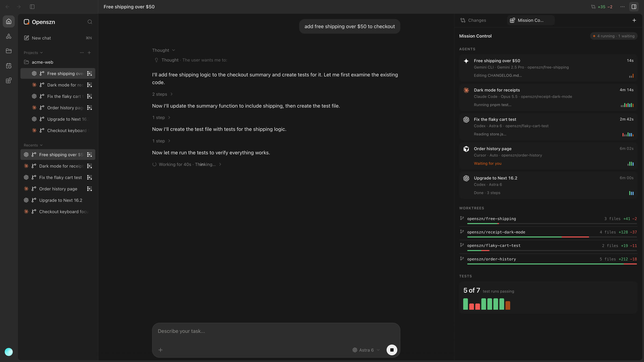Start a New chat
The width and height of the screenshot is (644, 362).
(58, 38)
